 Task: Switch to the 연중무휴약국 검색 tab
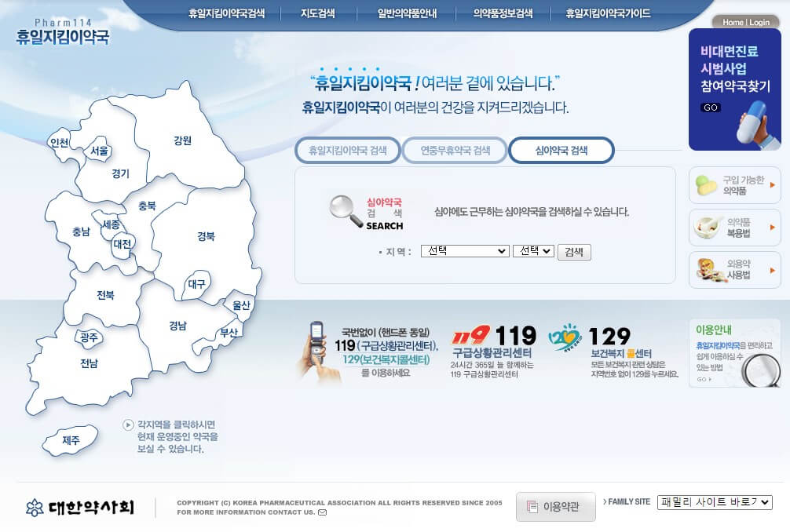point(455,150)
